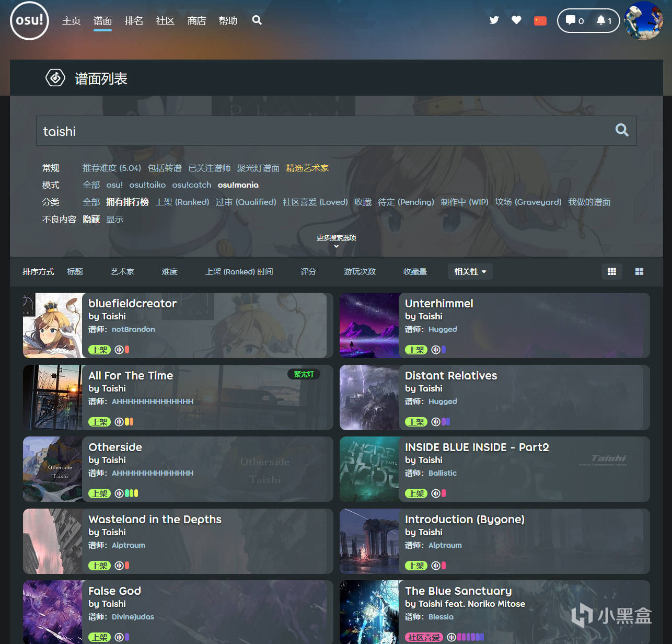
Task: Open mapper notBrandon profile link
Action: [x=133, y=329]
